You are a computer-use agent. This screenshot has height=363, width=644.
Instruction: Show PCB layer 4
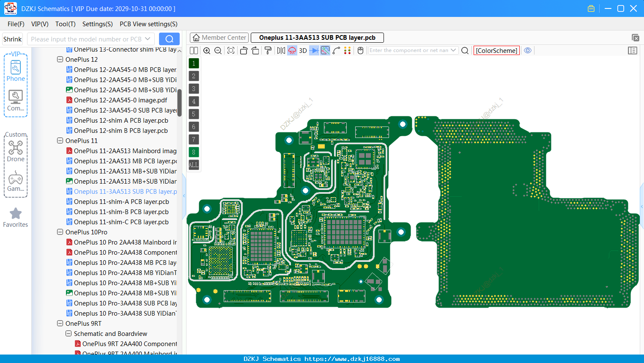[194, 101]
